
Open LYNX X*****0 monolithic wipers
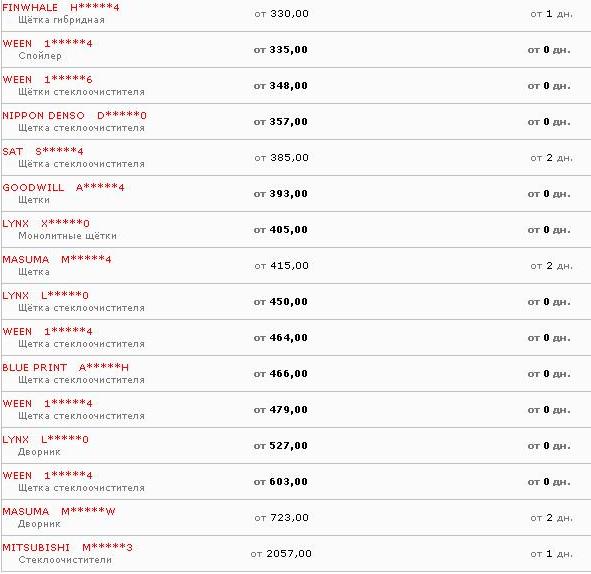tap(46, 223)
